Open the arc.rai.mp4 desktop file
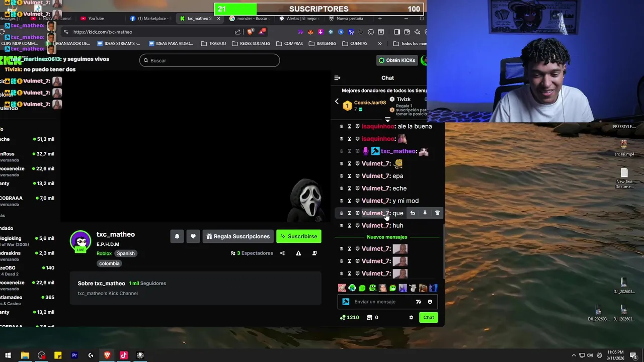Image resolution: width=644 pixels, height=362 pixels. click(624, 148)
